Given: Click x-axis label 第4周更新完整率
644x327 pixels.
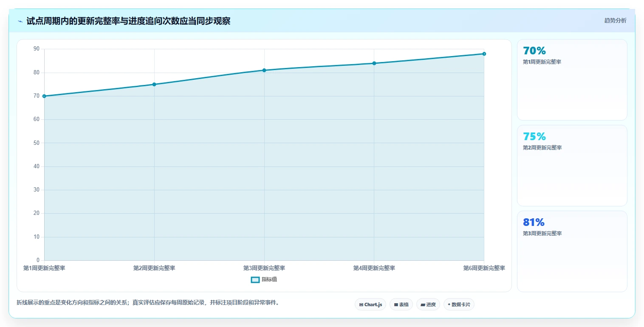Looking at the screenshot, I should pos(374,268).
